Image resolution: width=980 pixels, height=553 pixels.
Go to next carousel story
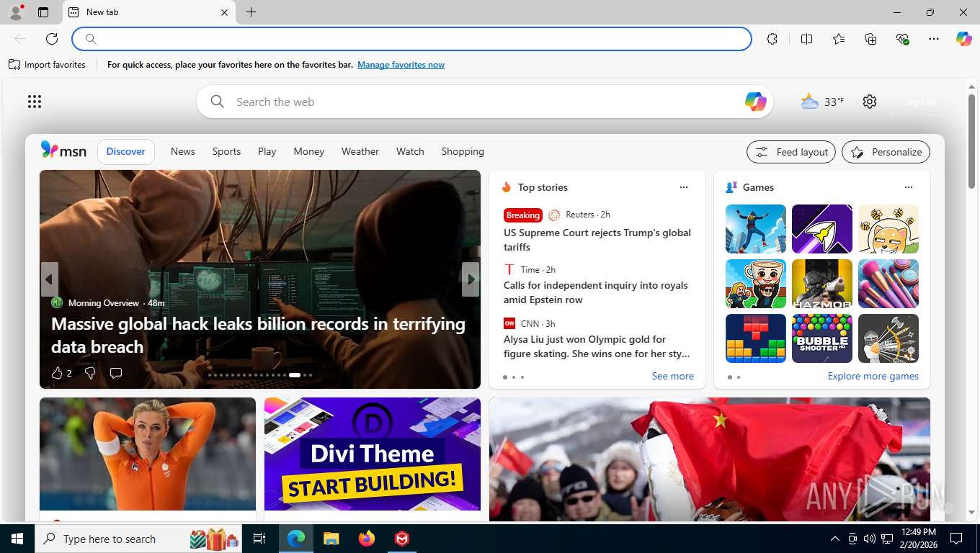[471, 279]
